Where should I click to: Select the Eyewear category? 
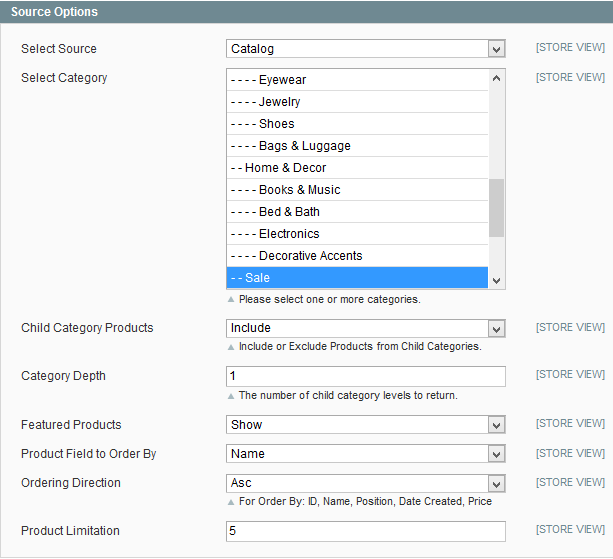click(x=357, y=80)
